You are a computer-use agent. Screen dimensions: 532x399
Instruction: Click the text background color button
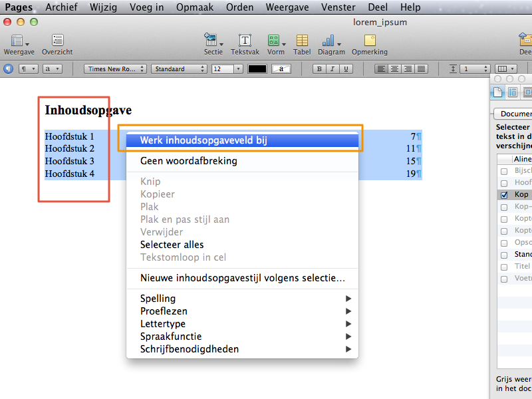281,69
